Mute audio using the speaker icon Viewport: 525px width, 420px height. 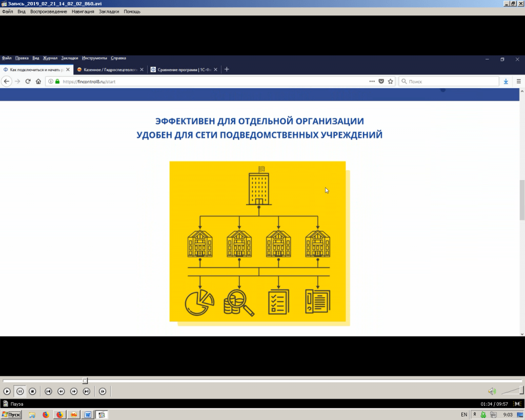click(x=492, y=391)
